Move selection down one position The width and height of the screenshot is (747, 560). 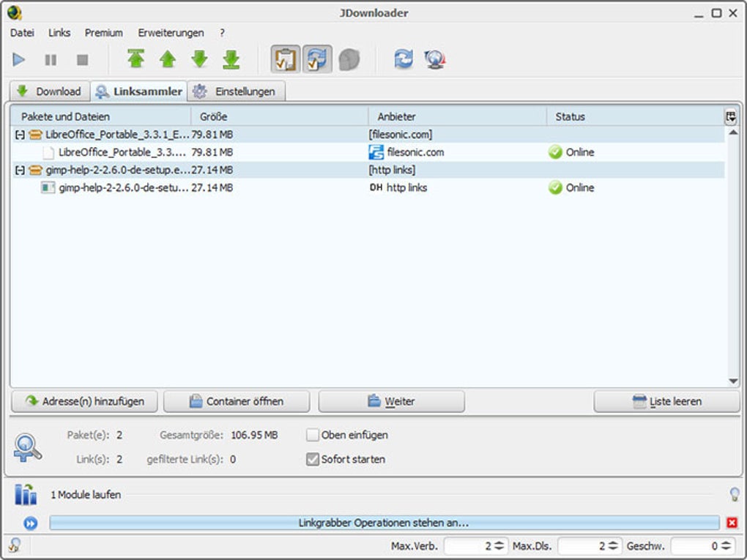(200, 59)
